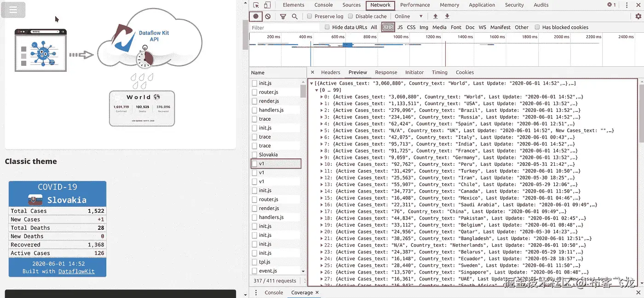644x298 pixels.
Task: Enable the Preserve log checkbox
Action: point(310,16)
